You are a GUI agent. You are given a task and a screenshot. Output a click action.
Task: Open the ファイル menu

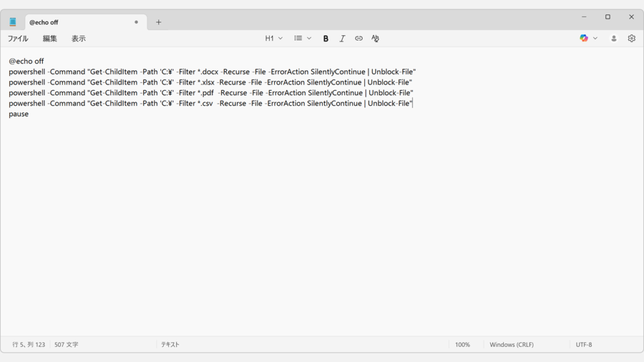pyautogui.click(x=18, y=38)
